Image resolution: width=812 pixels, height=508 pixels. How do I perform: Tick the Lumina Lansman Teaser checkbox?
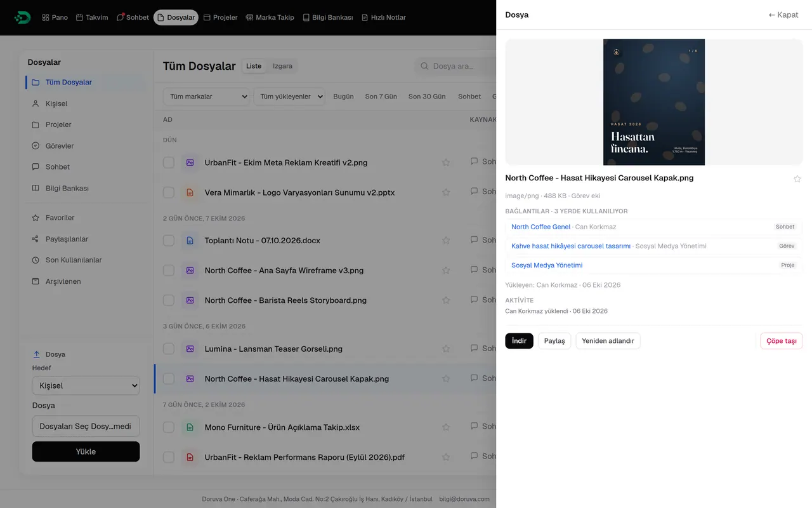tap(169, 349)
